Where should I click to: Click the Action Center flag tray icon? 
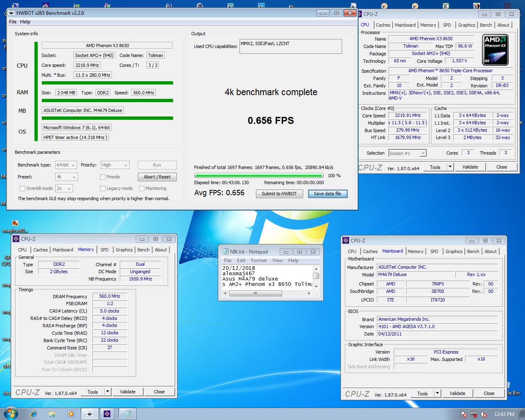464,414
